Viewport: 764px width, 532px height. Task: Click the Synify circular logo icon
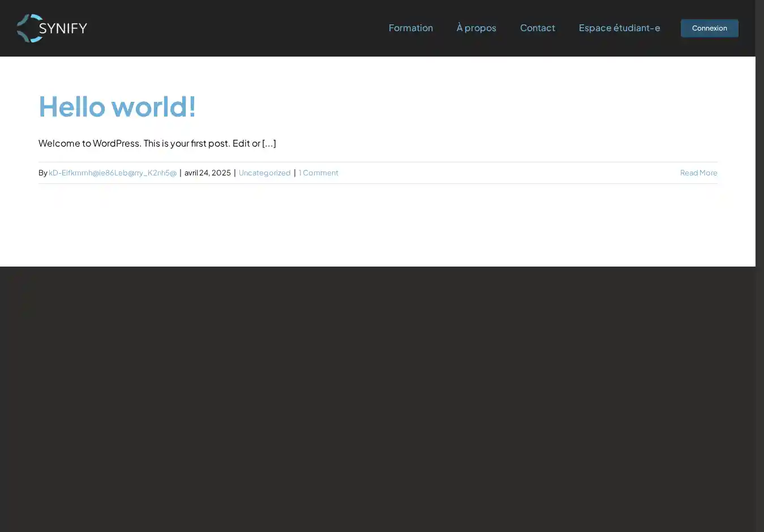coord(28,28)
